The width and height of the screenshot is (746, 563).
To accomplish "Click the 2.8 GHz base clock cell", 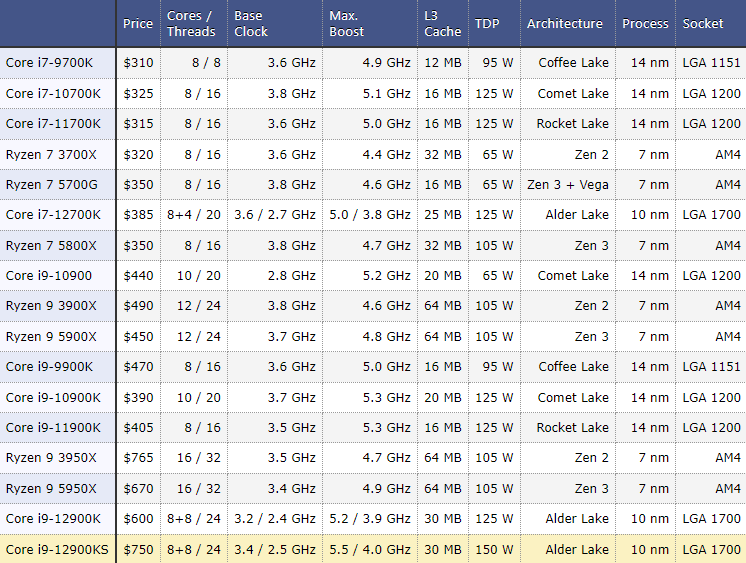I will tap(292, 276).
